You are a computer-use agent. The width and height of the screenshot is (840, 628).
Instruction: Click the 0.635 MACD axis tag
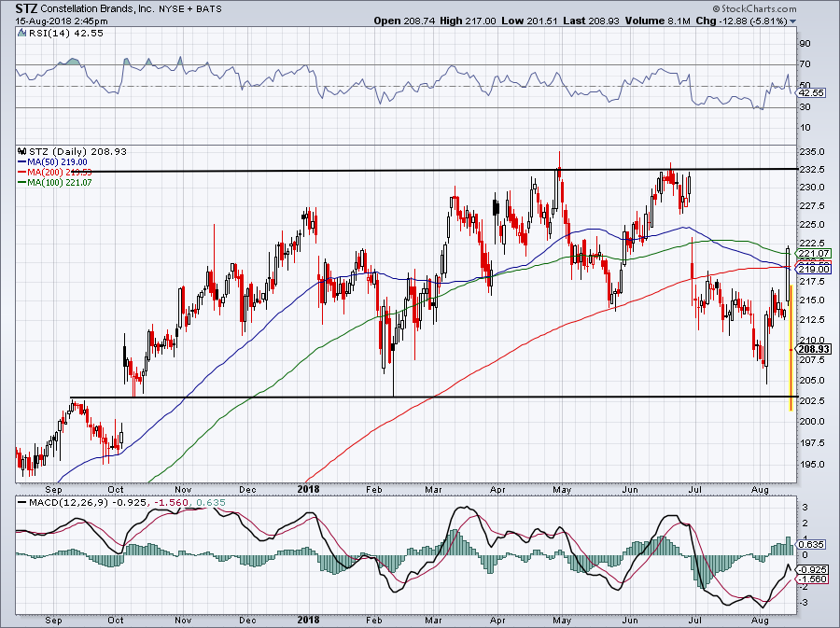coord(811,544)
